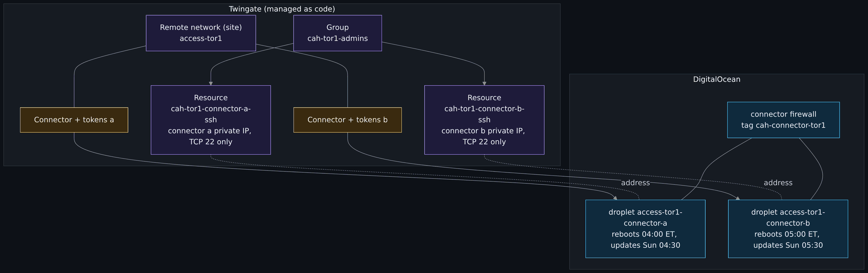The image size is (868, 273).
Task: Select the Connector + tokens b box
Action: 348,120
